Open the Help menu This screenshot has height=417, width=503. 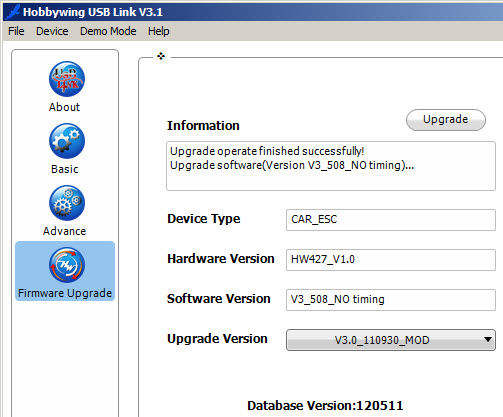pyautogui.click(x=159, y=31)
